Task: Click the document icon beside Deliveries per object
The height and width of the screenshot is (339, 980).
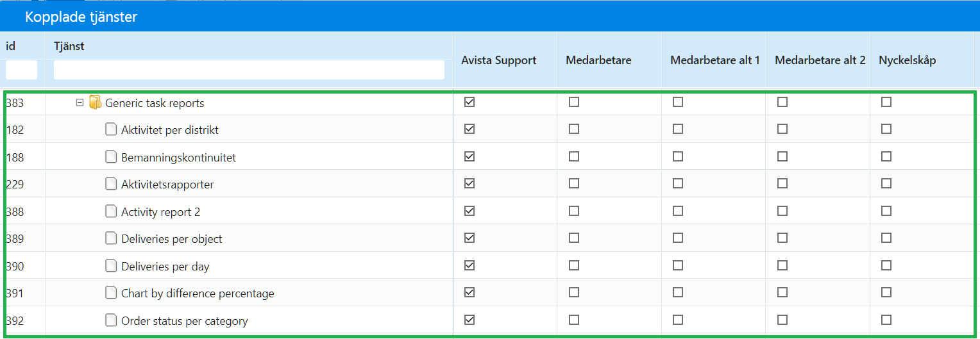Action: pyautogui.click(x=111, y=238)
